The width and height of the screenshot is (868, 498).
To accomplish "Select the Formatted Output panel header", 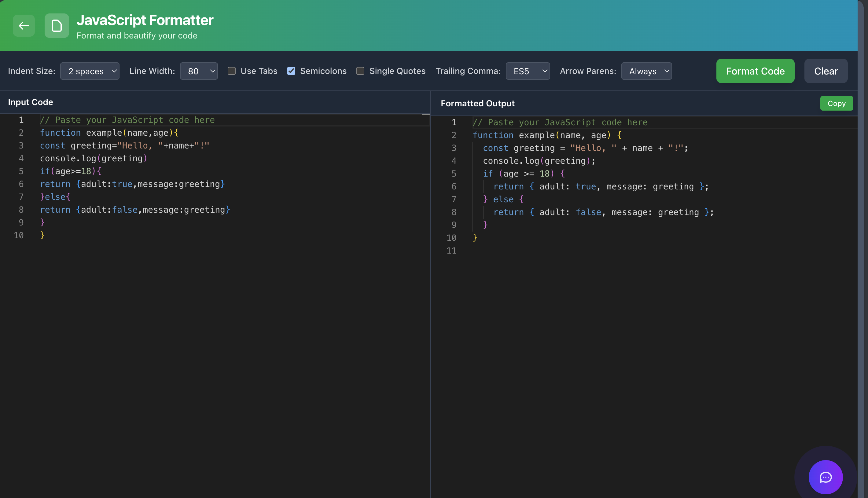I will point(477,103).
